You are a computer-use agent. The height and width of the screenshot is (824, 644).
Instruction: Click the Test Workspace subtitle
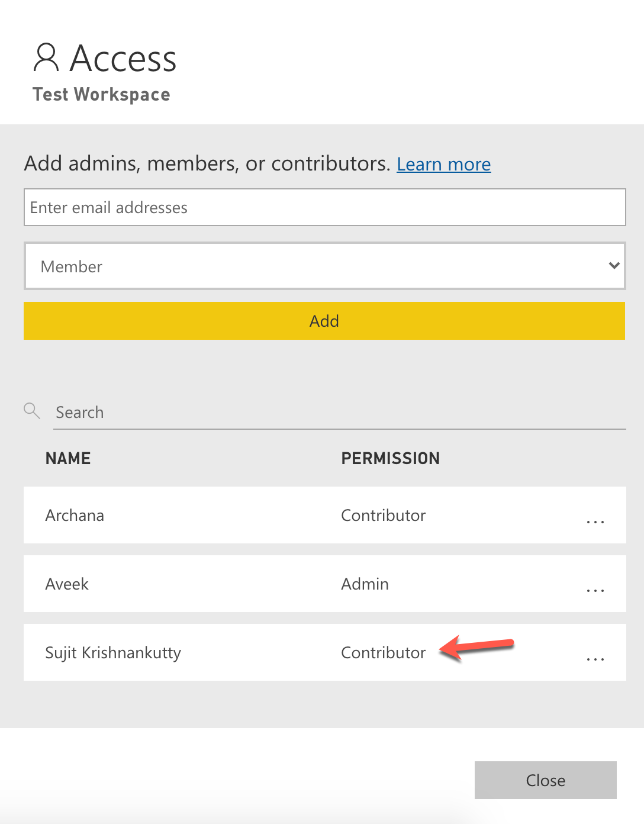[101, 95]
